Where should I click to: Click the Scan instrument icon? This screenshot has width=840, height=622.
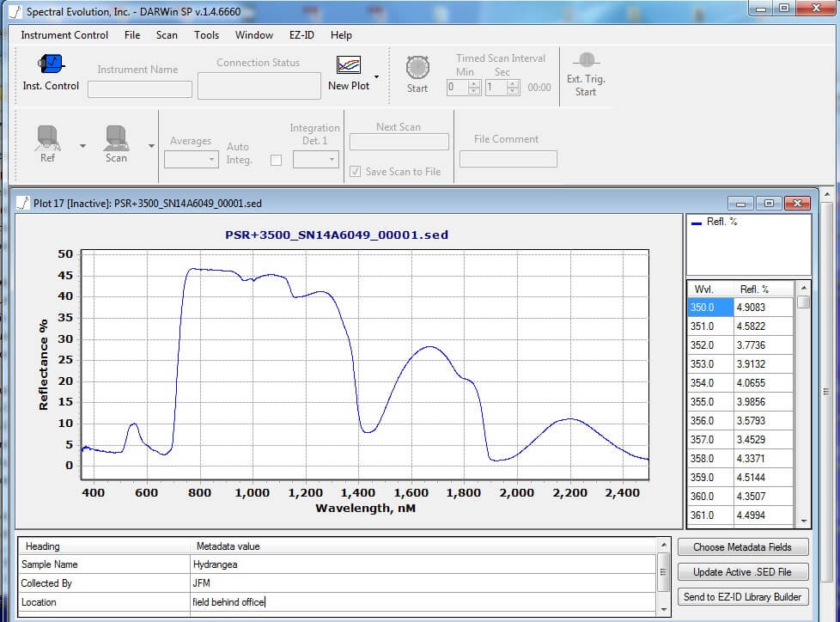116,137
